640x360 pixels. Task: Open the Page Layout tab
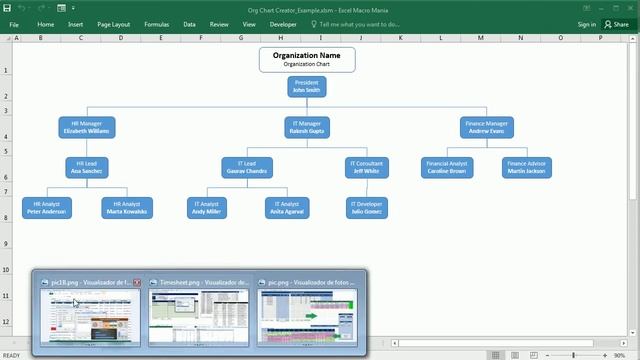(x=113, y=24)
